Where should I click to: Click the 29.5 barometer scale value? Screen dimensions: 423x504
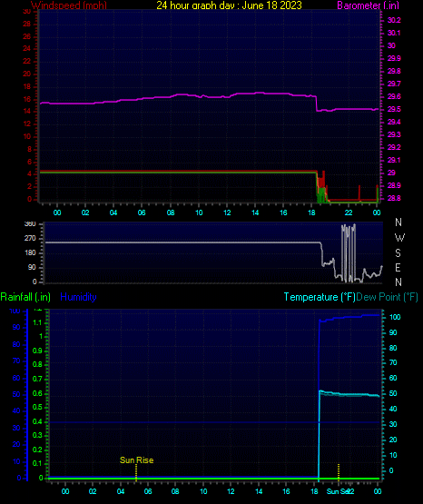(394, 110)
